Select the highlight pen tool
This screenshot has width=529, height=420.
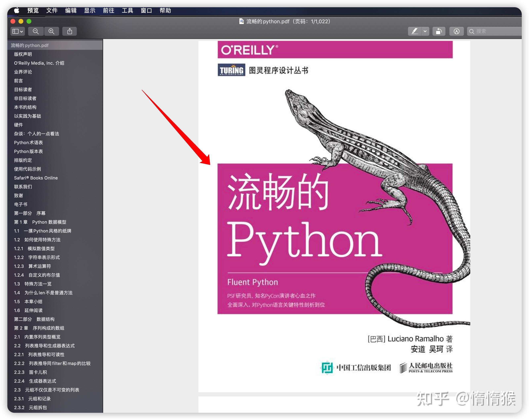pos(415,31)
